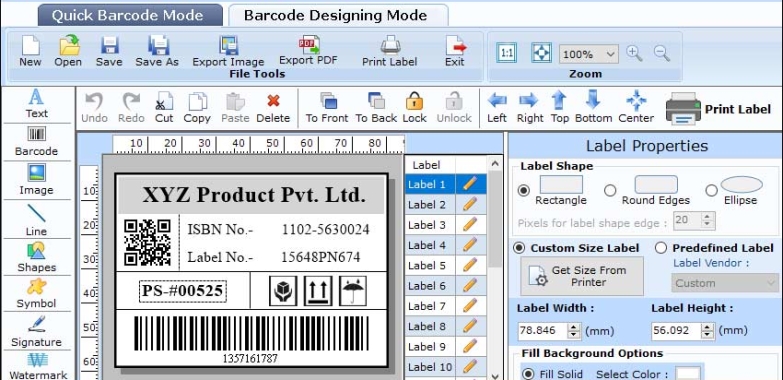Open a file with the Open icon
Viewport: 783px width, 380px height.
(68, 51)
